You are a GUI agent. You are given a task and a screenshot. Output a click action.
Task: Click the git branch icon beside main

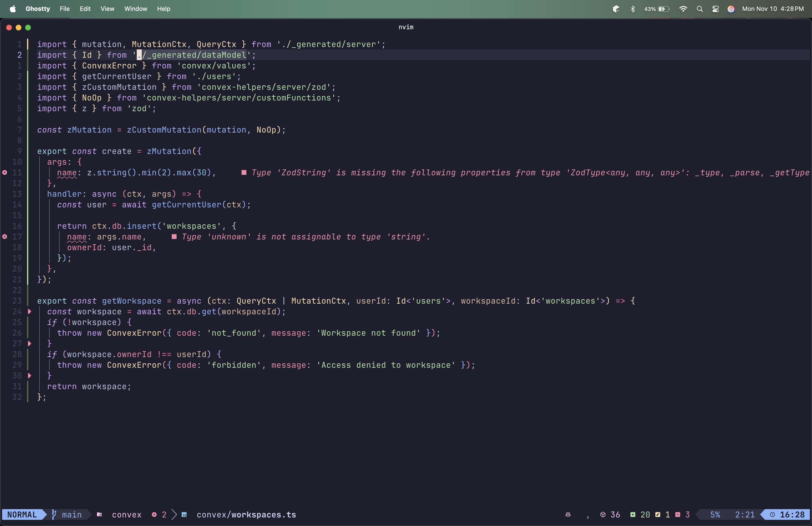click(x=54, y=514)
